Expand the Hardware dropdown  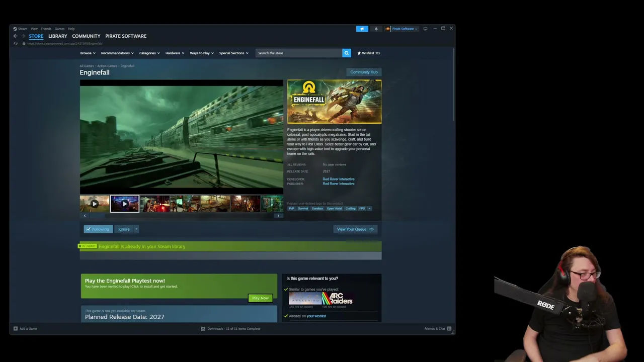pos(175,53)
